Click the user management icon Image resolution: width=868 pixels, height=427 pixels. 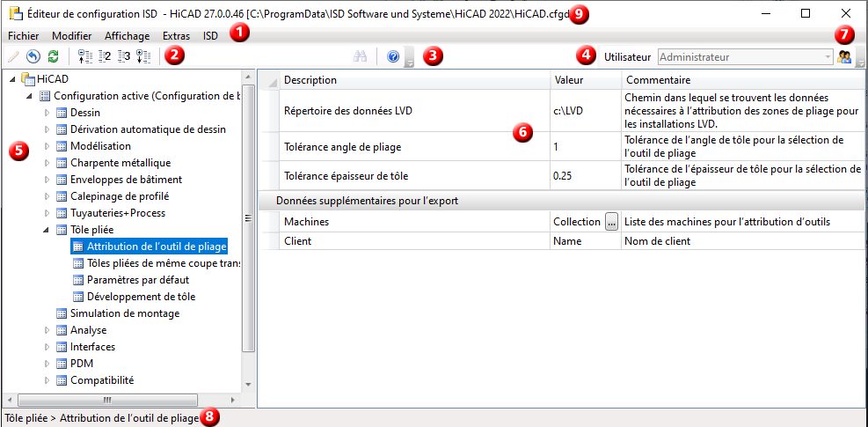pos(844,56)
